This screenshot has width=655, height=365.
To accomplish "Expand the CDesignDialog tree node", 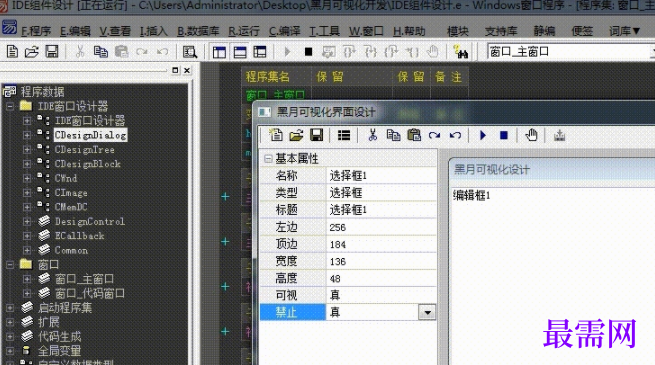I will point(27,135).
